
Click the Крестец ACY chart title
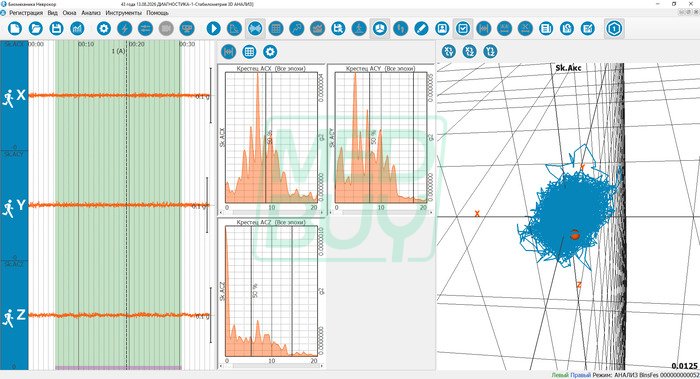[x=380, y=68]
